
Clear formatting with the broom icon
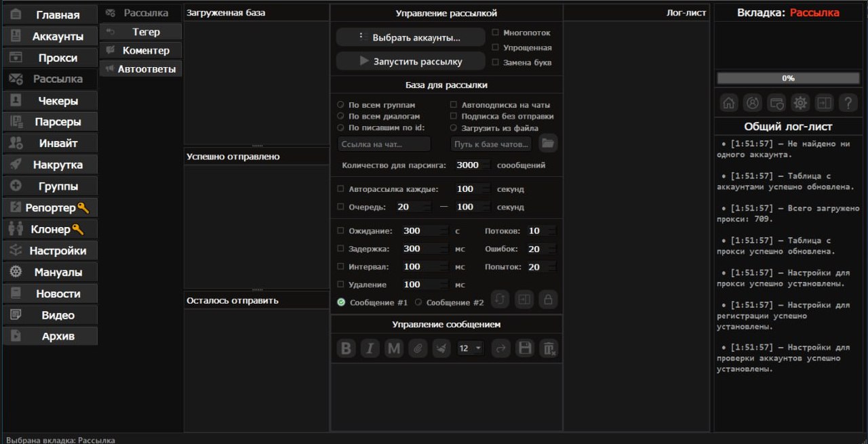(441, 348)
